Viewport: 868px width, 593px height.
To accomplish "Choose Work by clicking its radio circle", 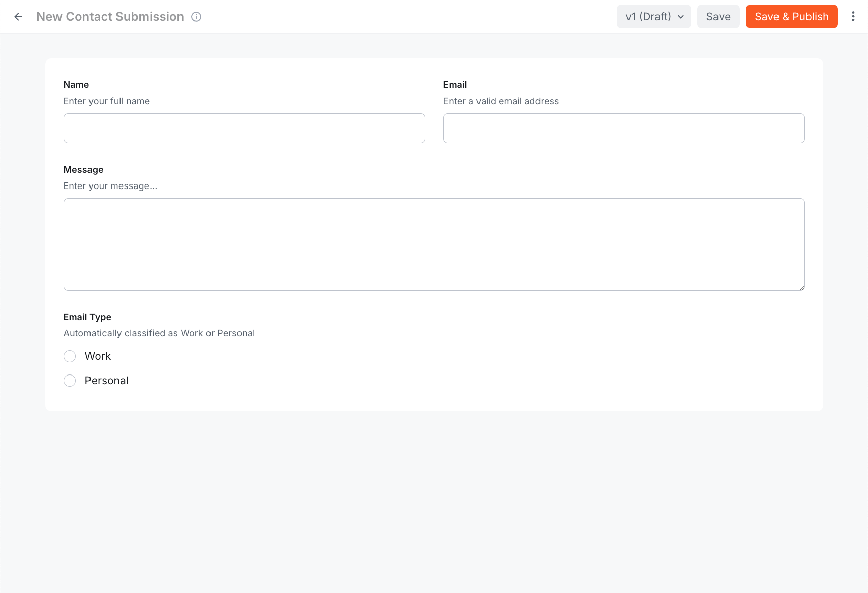I will [70, 356].
